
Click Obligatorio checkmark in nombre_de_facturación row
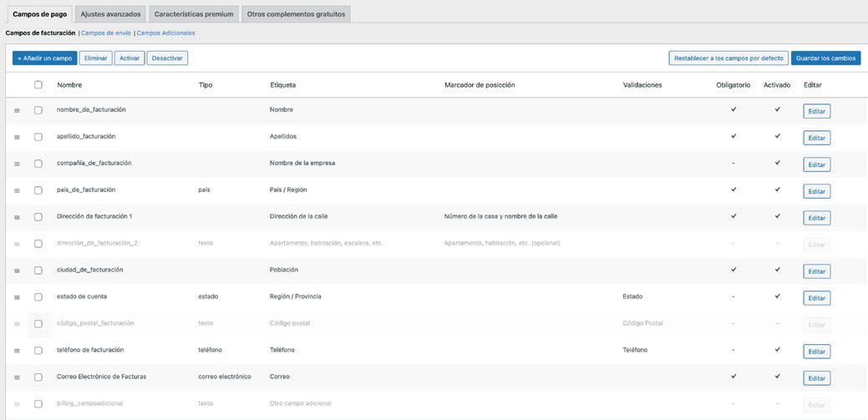pyautogui.click(x=733, y=109)
